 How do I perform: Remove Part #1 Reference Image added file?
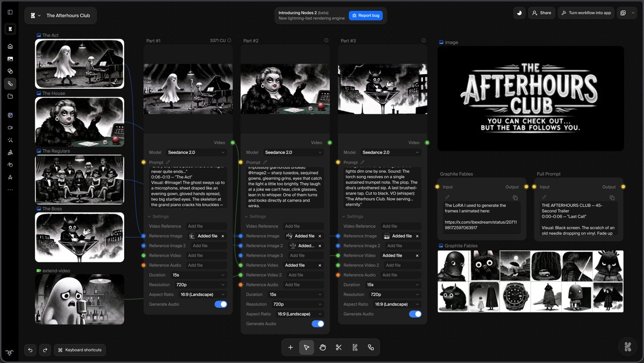[223, 236]
